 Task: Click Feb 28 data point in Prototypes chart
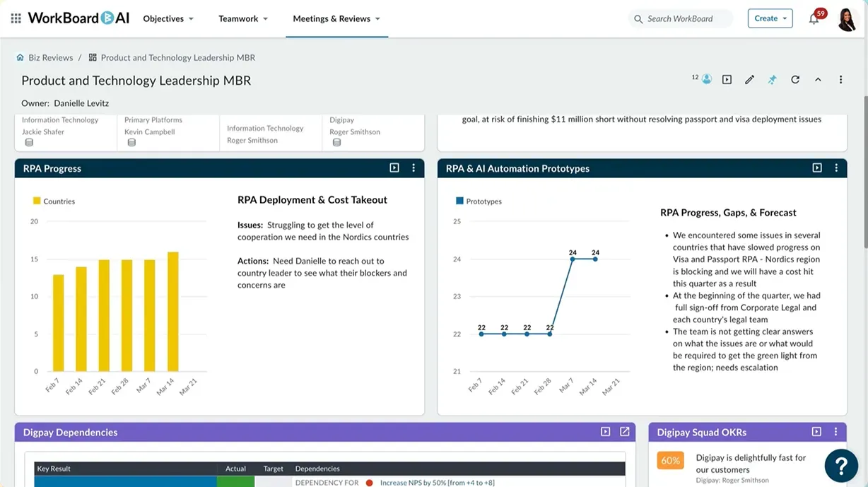coord(550,334)
